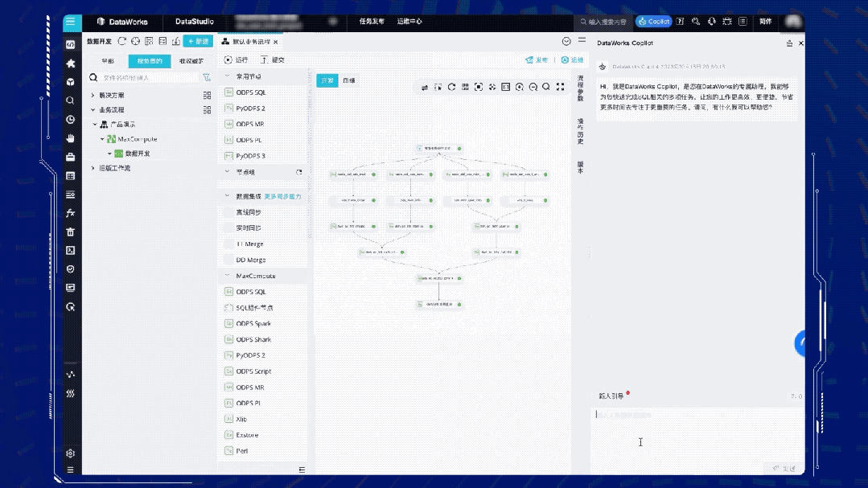Open DataStudio in top bar
Screen dimensions: 868x488
195,22
